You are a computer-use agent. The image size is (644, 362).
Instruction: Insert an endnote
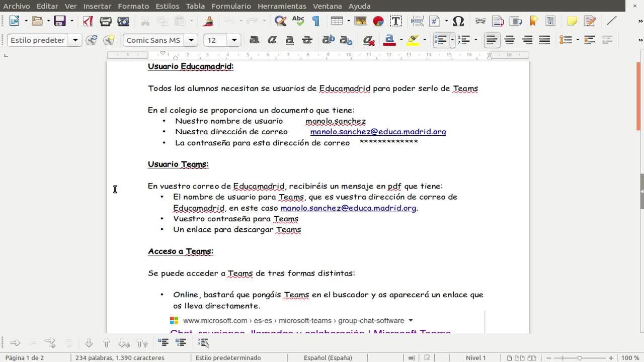click(x=515, y=21)
